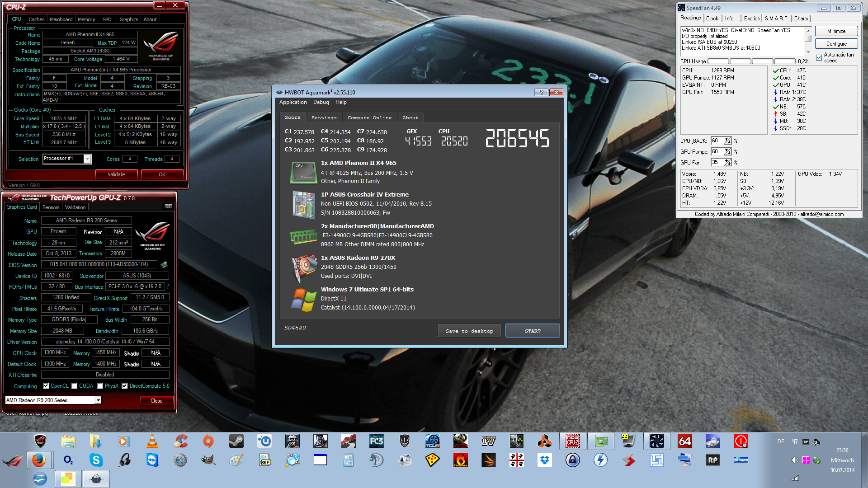Toggle the CUDA checkbox in GPU-Z
Screen dimensions: 868x488
[74, 386]
